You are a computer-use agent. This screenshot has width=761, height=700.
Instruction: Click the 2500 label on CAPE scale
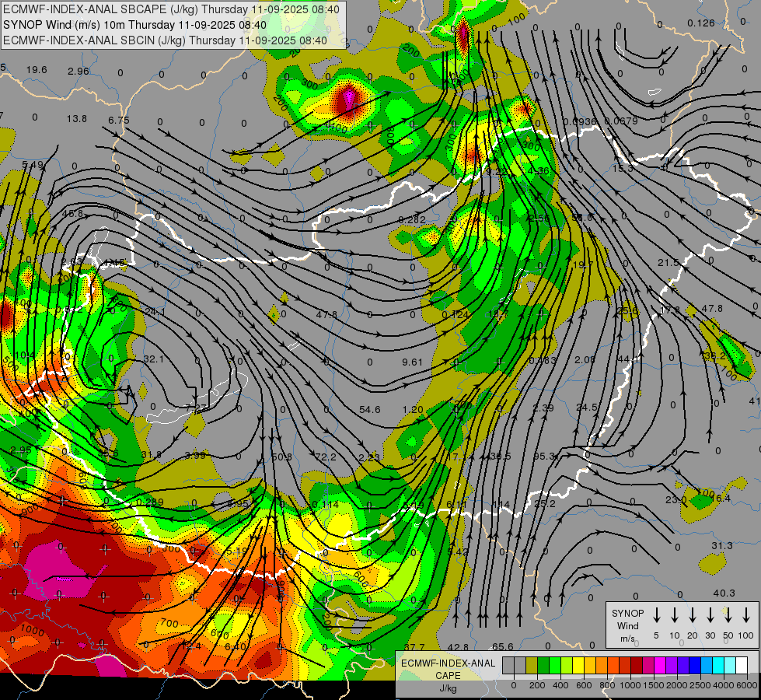pyautogui.click(x=700, y=685)
